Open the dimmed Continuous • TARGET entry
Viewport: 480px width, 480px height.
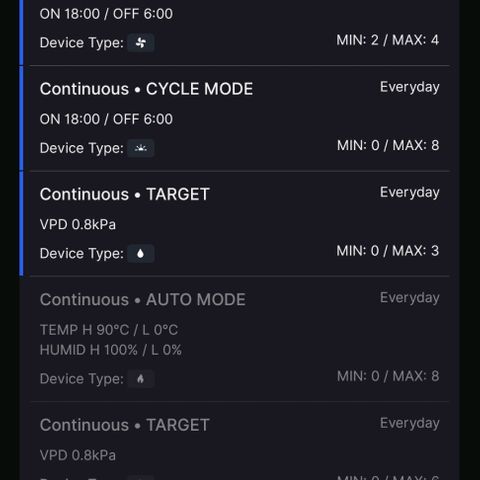(239, 441)
